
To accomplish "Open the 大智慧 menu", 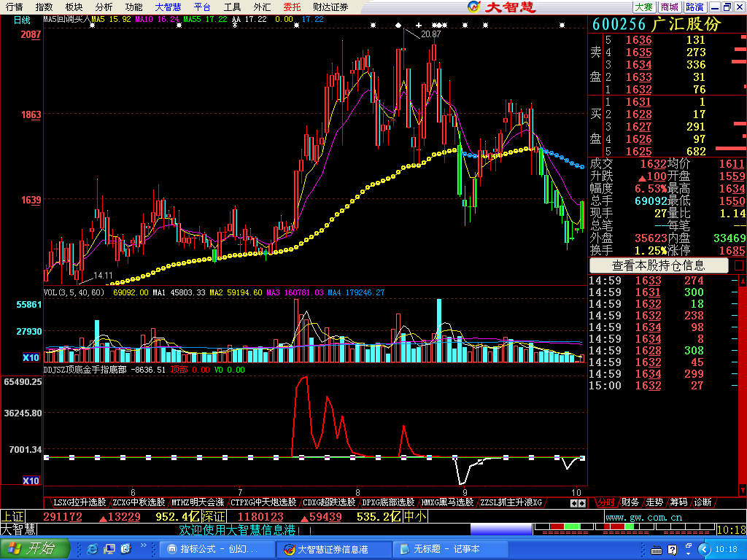I will (x=168, y=7).
